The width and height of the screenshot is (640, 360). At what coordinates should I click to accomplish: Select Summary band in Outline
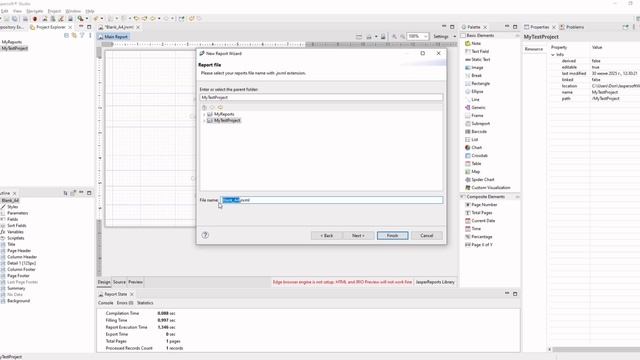(16, 288)
